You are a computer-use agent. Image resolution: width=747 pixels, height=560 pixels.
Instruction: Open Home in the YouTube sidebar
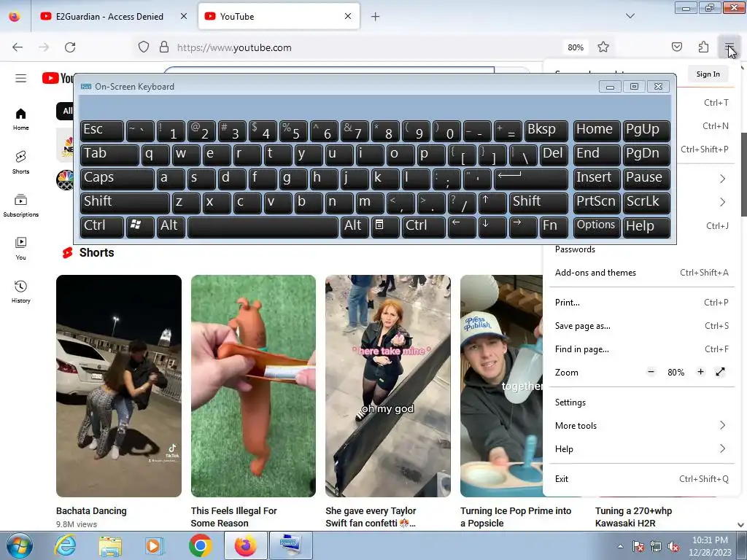click(20, 119)
